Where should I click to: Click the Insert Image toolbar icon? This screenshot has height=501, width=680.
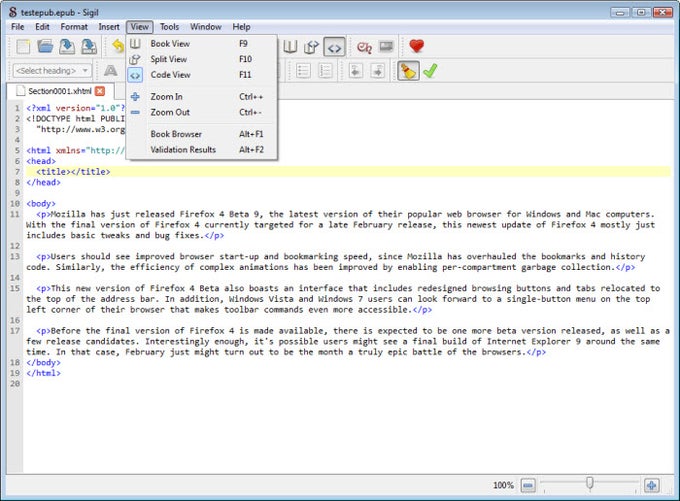tap(386, 46)
